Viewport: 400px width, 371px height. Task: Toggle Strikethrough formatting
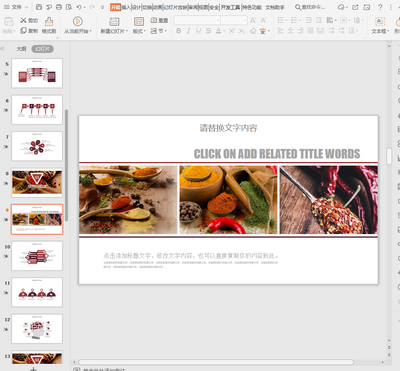pos(209,31)
